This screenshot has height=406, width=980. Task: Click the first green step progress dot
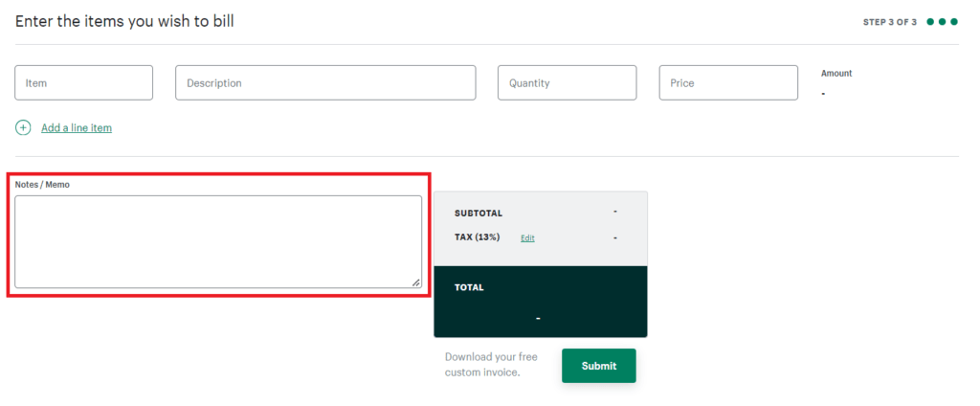[930, 22]
